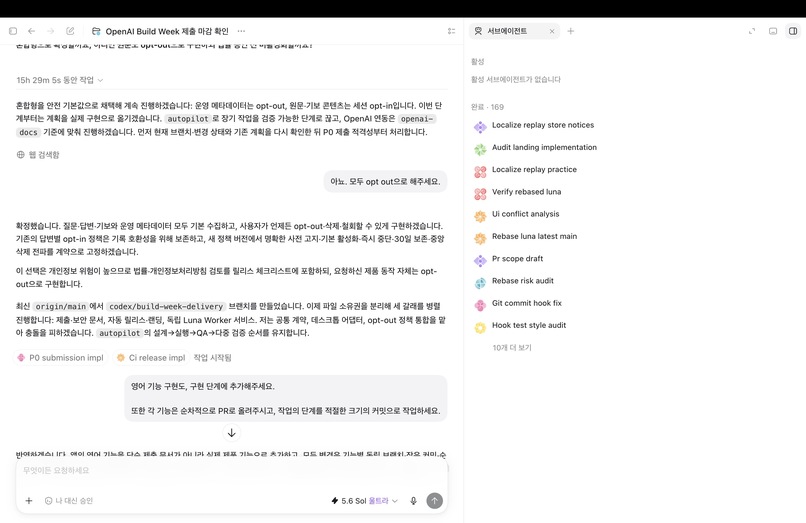Click the yellow icon of Hook test style audit
The height and width of the screenshot is (523, 806).
click(x=480, y=328)
